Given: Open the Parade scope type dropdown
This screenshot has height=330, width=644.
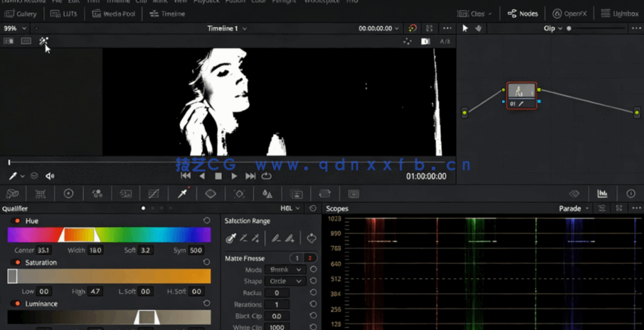Looking at the screenshot, I should point(574,209).
